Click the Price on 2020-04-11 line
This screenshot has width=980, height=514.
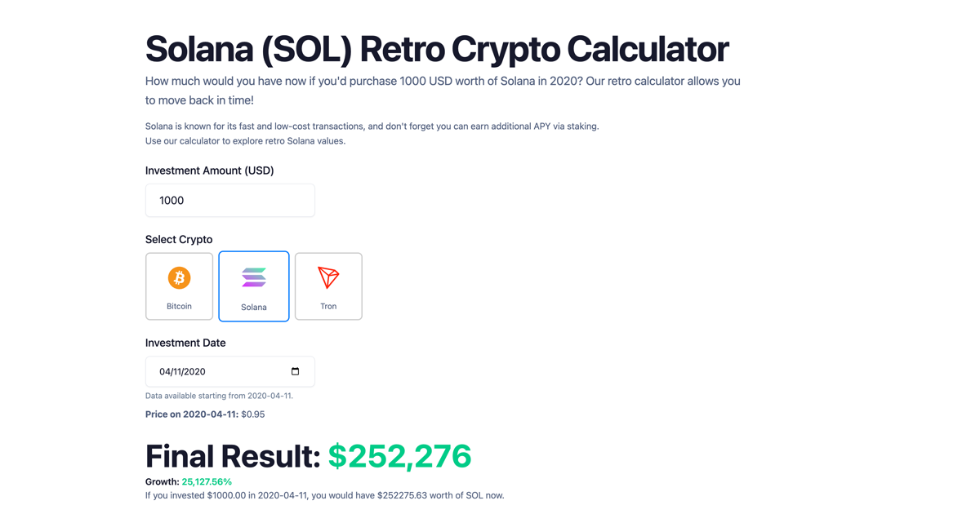point(205,414)
